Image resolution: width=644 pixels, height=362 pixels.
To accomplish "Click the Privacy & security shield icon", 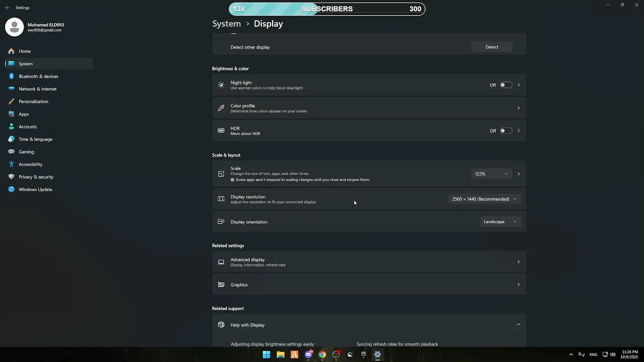I will click(11, 177).
